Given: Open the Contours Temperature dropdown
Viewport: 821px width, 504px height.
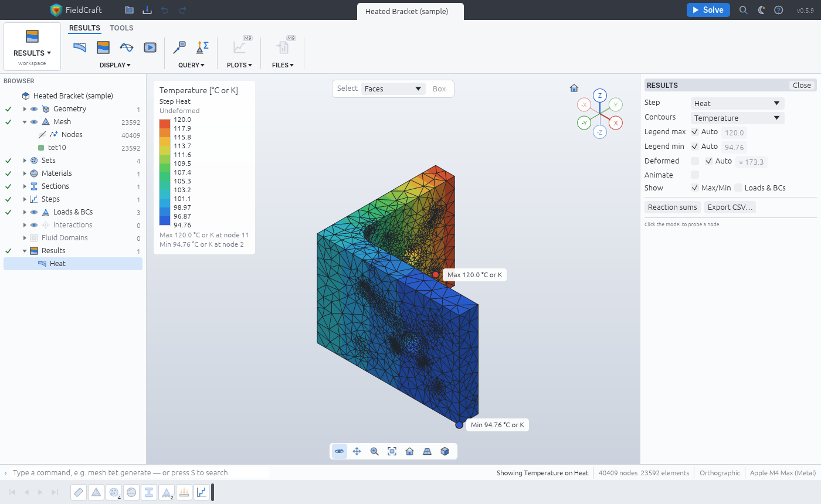Looking at the screenshot, I should 737,118.
